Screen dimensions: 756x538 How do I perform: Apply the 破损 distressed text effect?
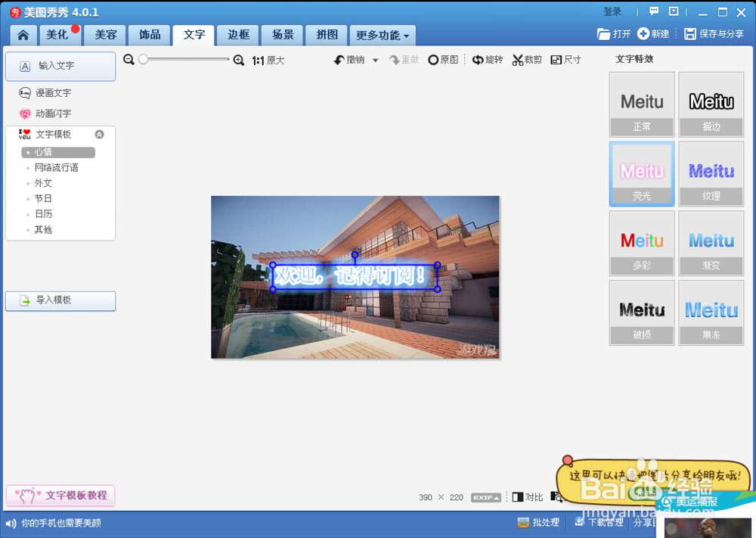coord(642,313)
